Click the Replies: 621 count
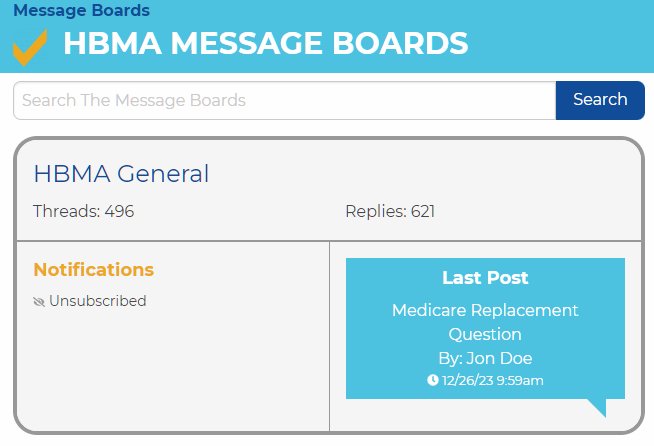The height and width of the screenshot is (446, 654). 390,211
